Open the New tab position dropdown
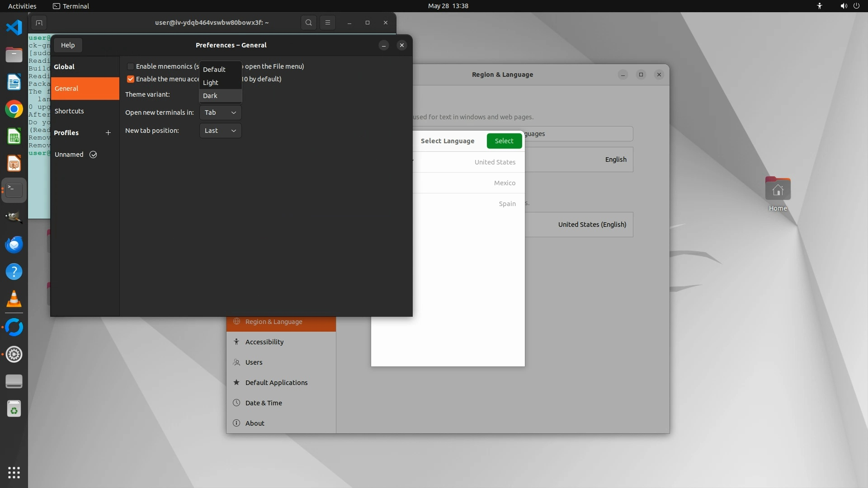 click(220, 131)
